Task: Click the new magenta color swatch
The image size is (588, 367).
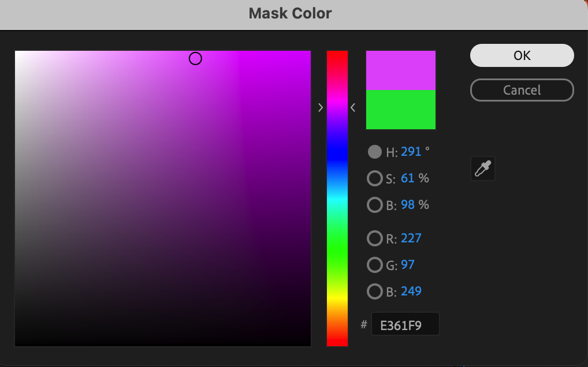Action: pos(401,70)
